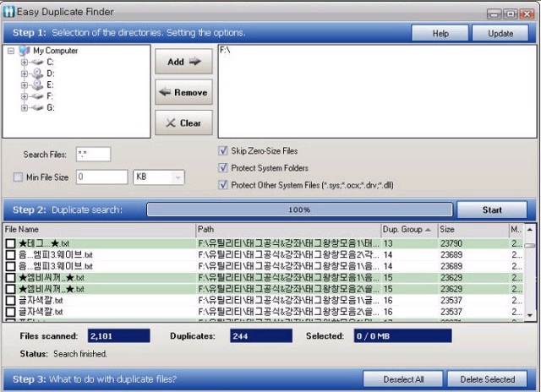The image size is (541, 392).
Task: Click the Files scanned value 2,101
Action: point(118,336)
